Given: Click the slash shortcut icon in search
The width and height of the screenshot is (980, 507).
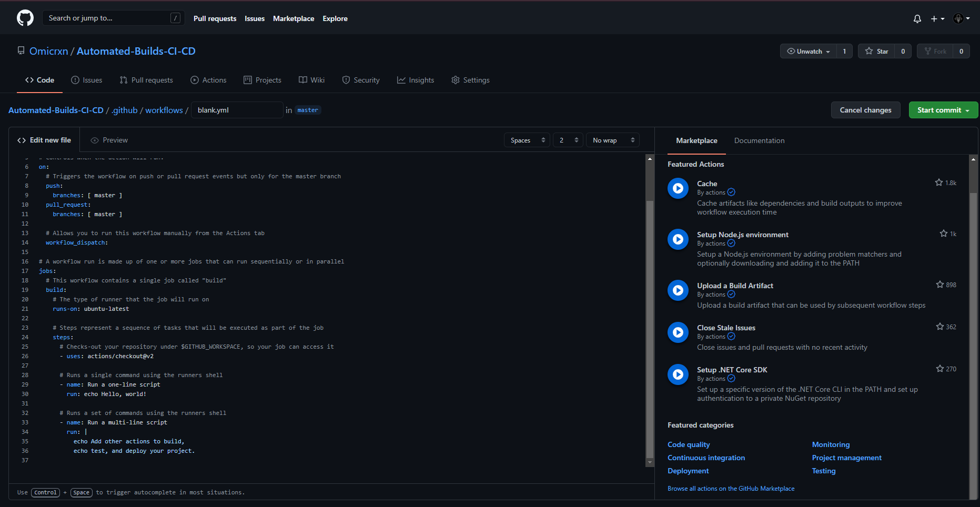Looking at the screenshot, I should (176, 18).
